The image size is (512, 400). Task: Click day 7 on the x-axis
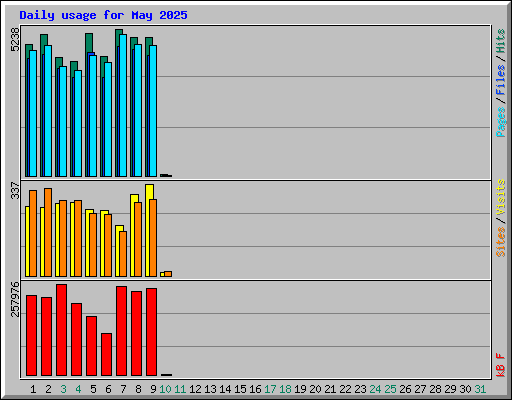[123, 389]
